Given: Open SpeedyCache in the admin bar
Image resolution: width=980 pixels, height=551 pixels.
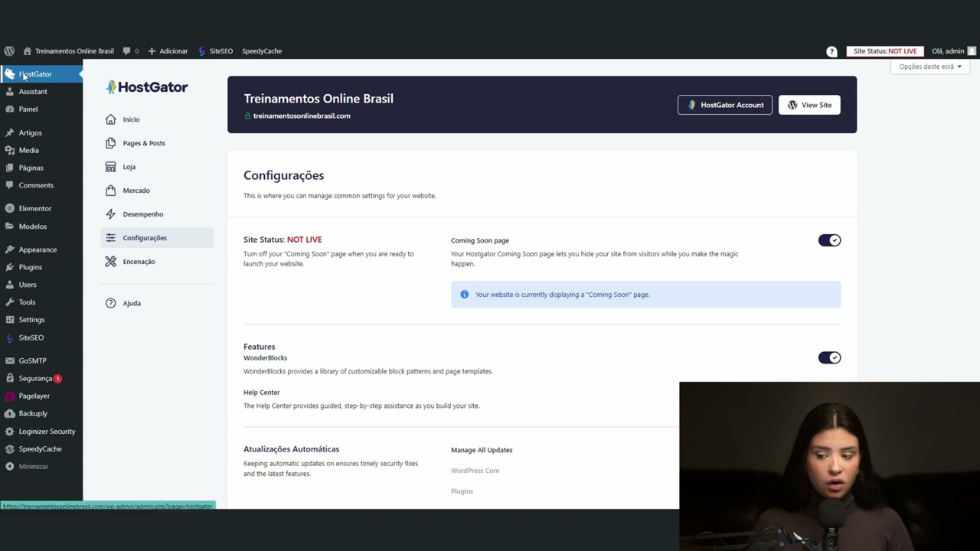Looking at the screenshot, I should click(x=262, y=51).
